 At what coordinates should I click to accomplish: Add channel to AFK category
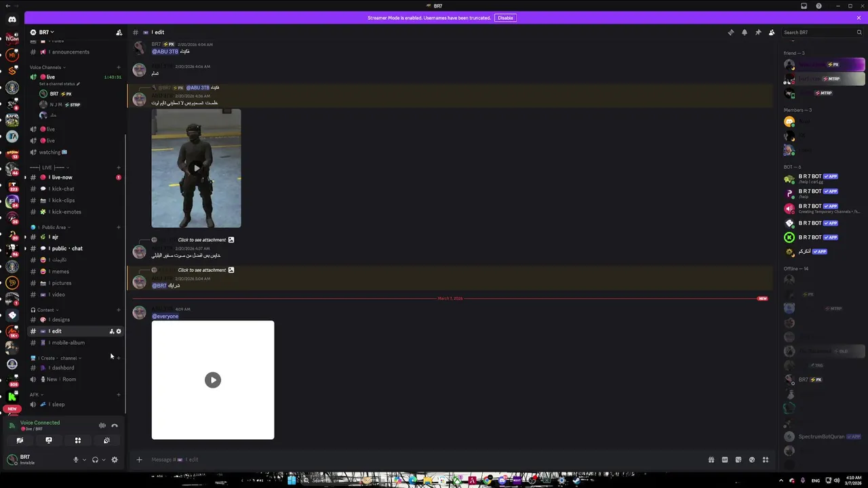(119, 394)
